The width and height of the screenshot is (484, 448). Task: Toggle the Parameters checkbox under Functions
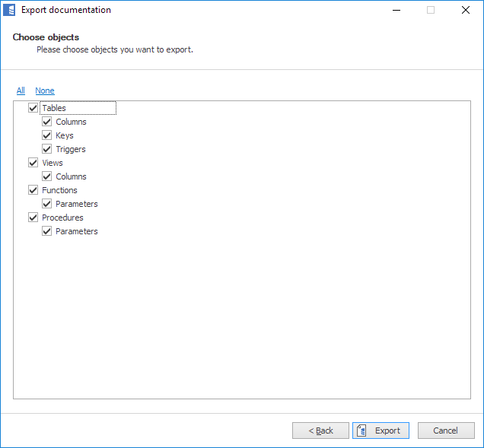pyautogui.click(x=46, y=204)
